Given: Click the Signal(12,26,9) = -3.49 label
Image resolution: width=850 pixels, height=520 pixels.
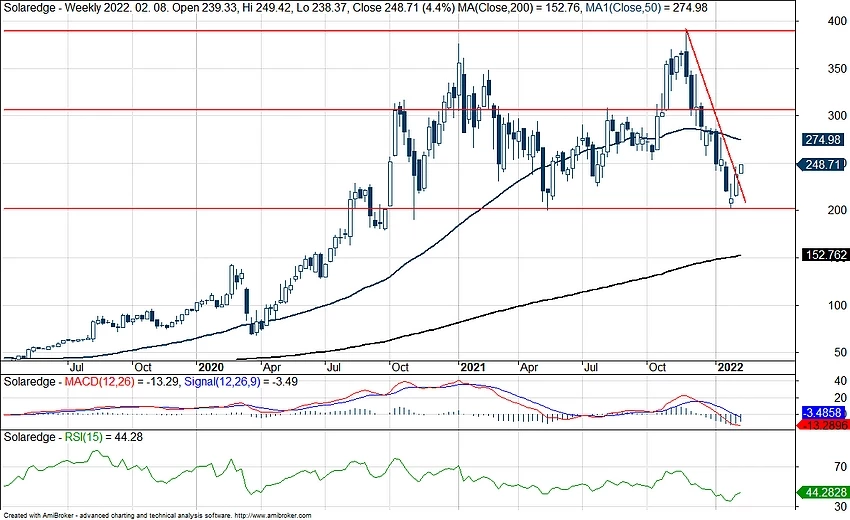Looking at the screenshot, I should [x=241, y=382].
